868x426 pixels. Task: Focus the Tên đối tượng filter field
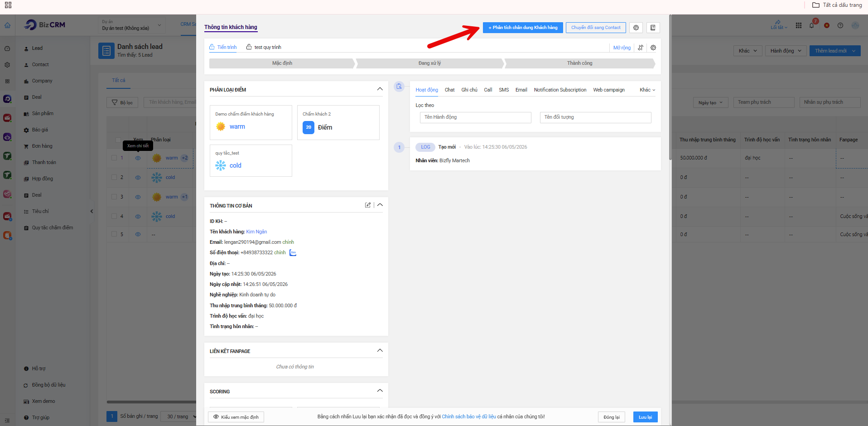point(595,117)
